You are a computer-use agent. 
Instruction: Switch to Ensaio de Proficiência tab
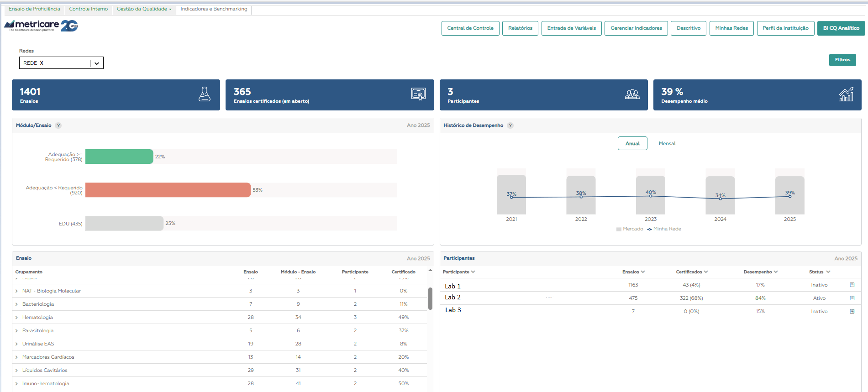point(34,9)
